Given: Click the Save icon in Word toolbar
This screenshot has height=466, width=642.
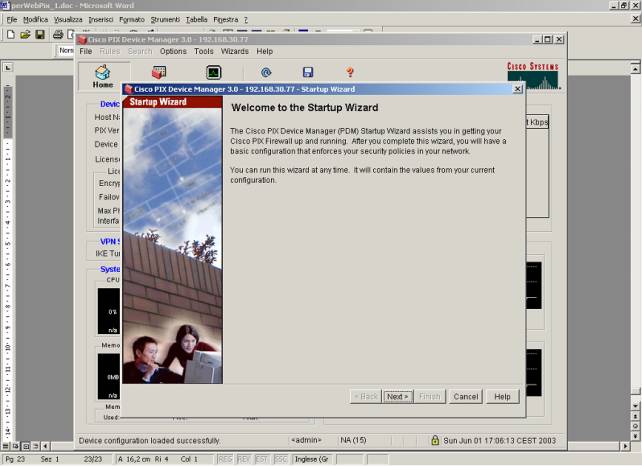Looking at the screenshot, I should 40,34.
